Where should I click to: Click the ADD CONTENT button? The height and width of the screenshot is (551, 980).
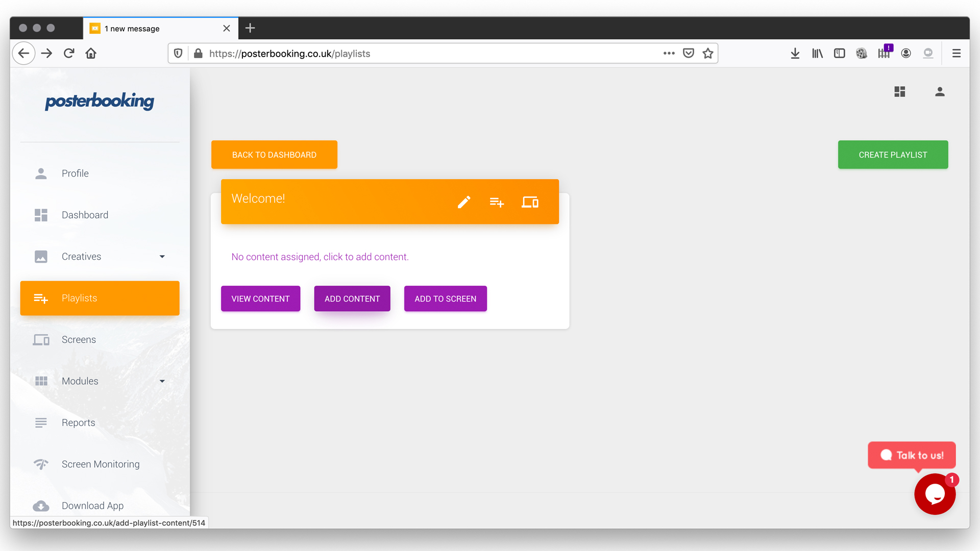click(x=352, y=298)
